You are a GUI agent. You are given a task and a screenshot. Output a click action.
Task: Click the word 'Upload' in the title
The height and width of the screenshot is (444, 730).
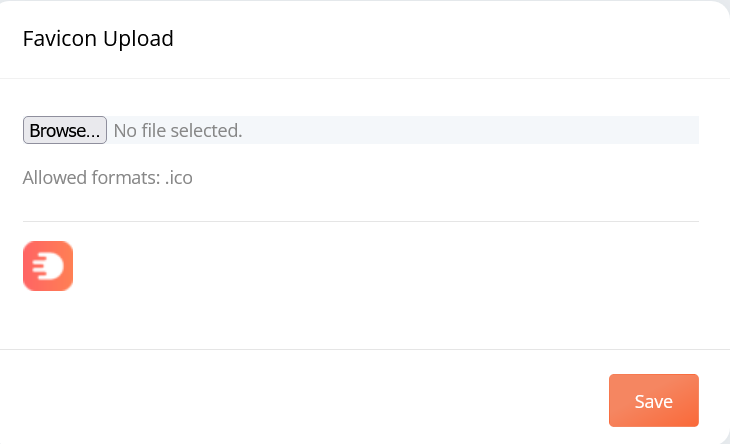pyautogui.click(x=138, y=39)
